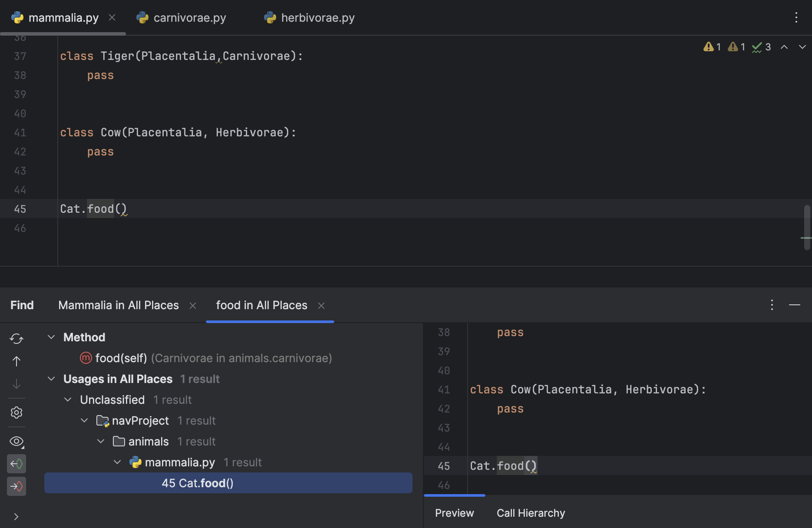Toggle the red outgoing-arrow sidebar button
The width and height of the screenshot is (812, 528).
click(17, 486)
